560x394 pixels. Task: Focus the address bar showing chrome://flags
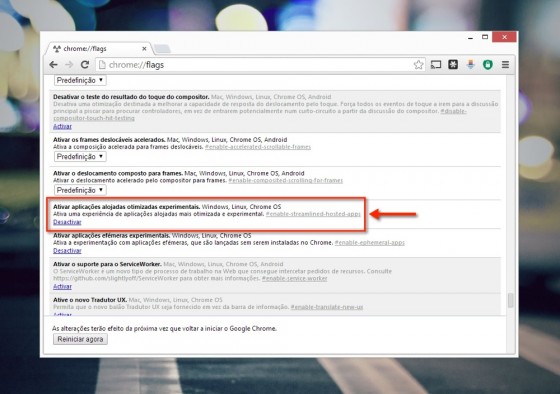coord(260,65)
